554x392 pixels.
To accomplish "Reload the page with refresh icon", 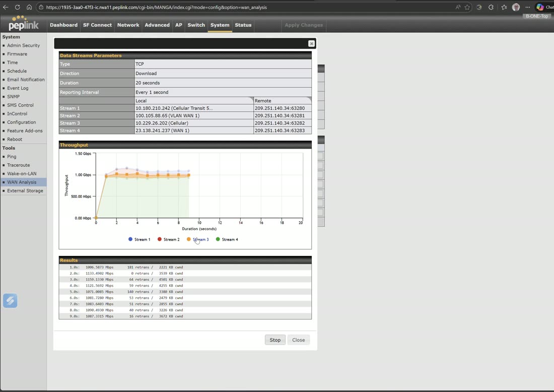I will click(17, 7).
